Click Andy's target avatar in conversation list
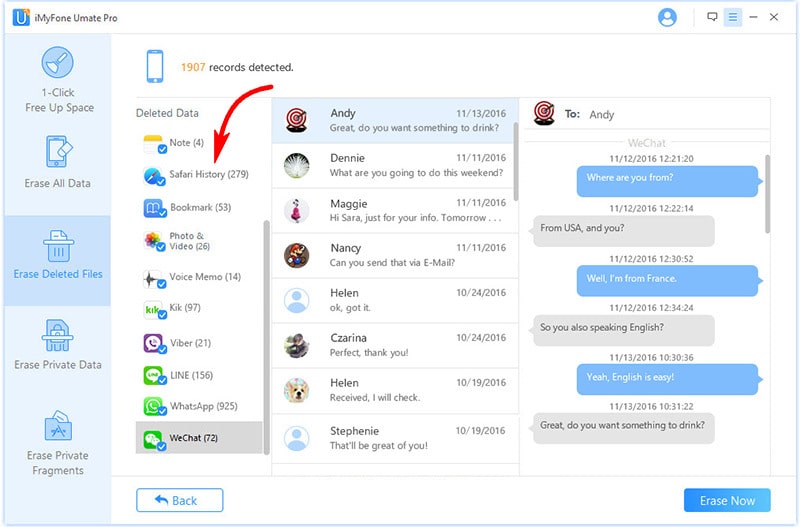Screen dimensions: 800x527 pyautogui.click(x=296, y=120)
